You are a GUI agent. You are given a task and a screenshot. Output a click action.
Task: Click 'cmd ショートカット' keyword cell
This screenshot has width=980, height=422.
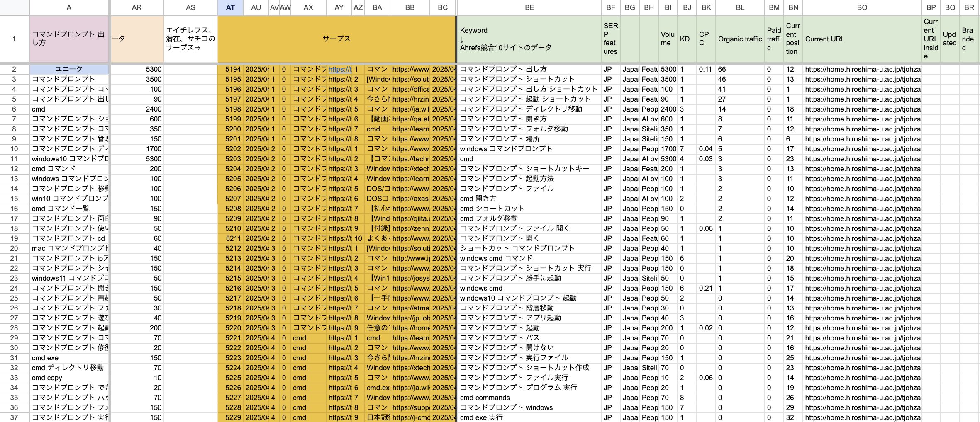(529, 209)
